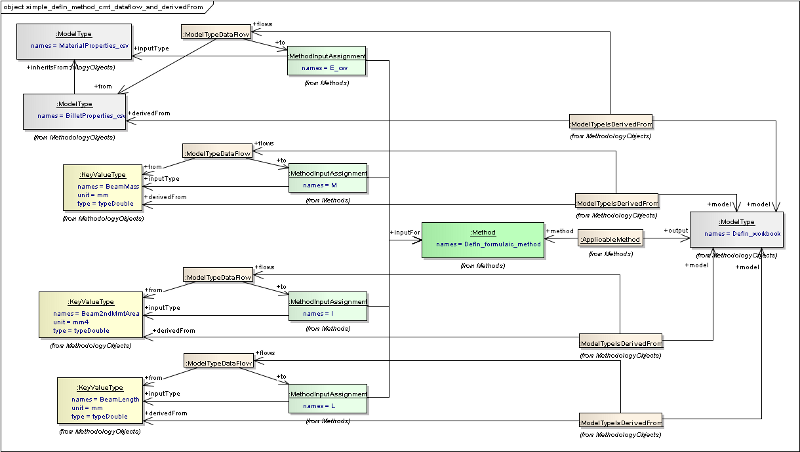Image resolution: width=800 pixels, height=452 pixels.
Task: Click ModelTypeDataFlow above the BeamLength object
Action: tap(216, 362)
